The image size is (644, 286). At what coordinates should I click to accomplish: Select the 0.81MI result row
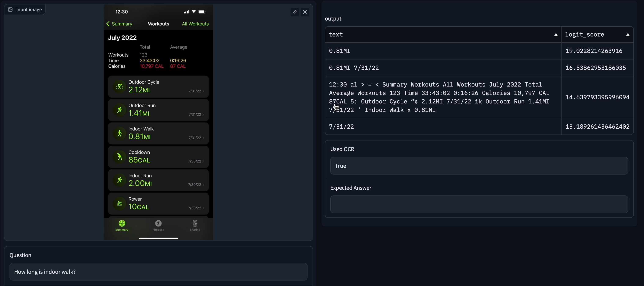click(479, 51)
